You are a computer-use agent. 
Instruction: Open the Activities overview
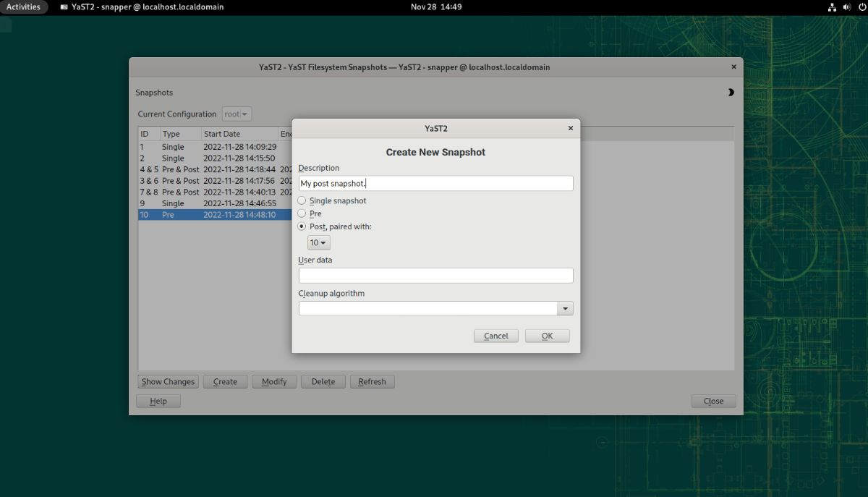pyautogui.click(x=24, y=7)
